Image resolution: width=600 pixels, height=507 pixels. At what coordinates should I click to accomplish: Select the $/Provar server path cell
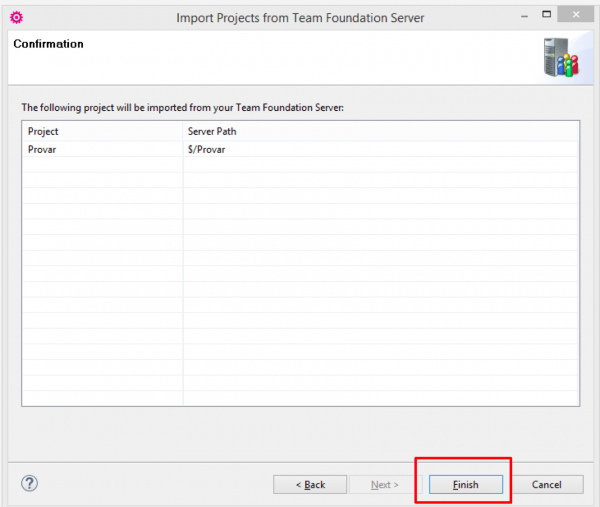[x=380, y=150]
